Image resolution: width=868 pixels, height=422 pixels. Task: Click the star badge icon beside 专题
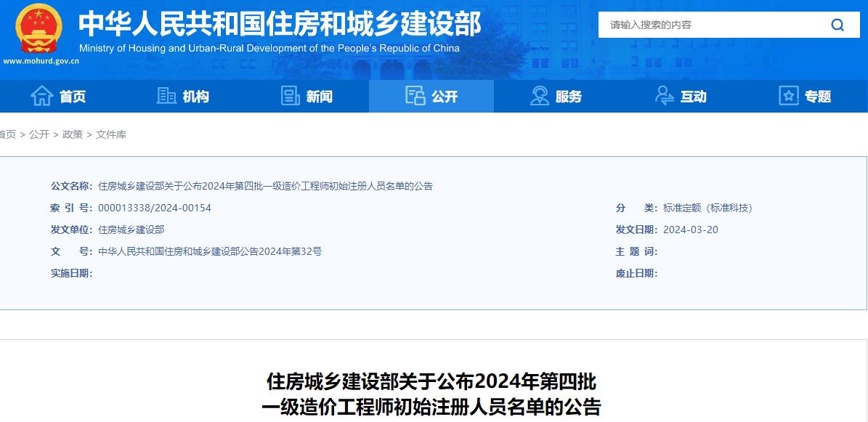(x=788, y=95)
